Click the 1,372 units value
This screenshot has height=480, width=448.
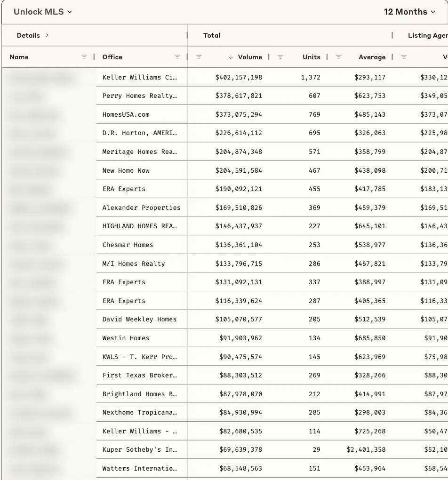(x=311, y=77)
